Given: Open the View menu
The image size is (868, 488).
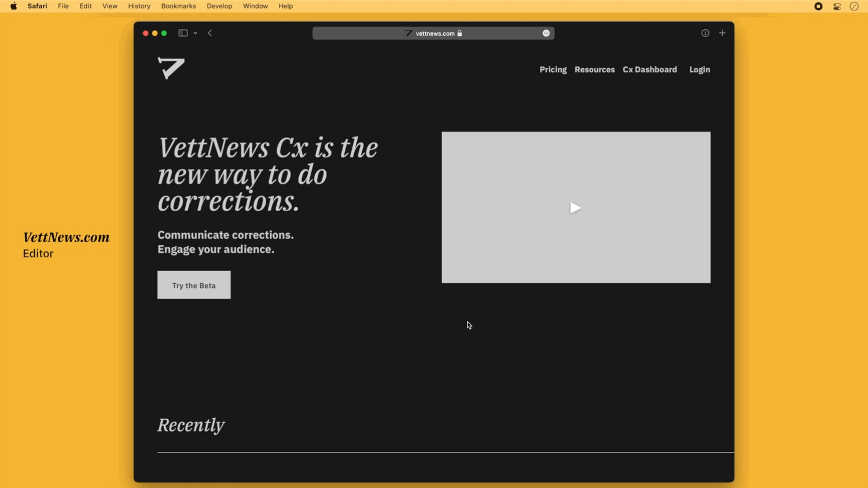Looking at the screenshot, I should click(x=110, y=6).
